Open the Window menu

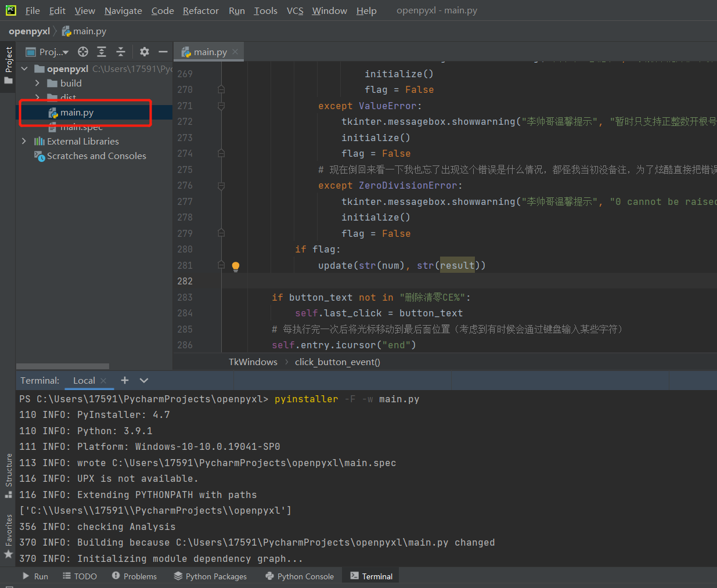coord(329,10)
